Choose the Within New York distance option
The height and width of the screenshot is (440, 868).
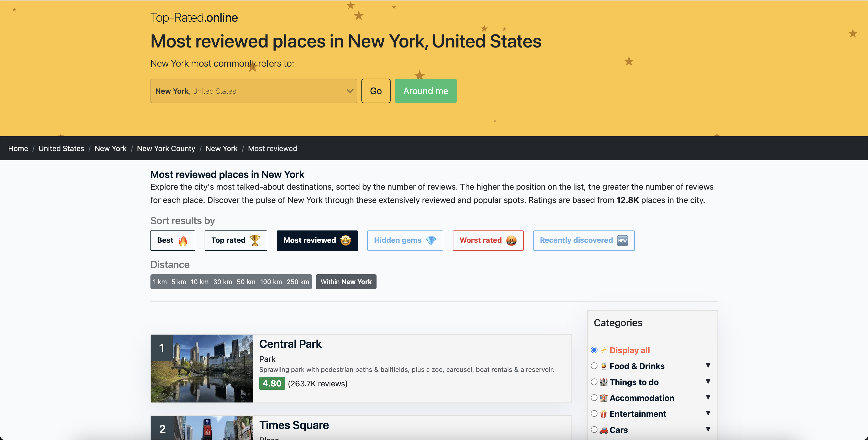click(x=346, y=282)
